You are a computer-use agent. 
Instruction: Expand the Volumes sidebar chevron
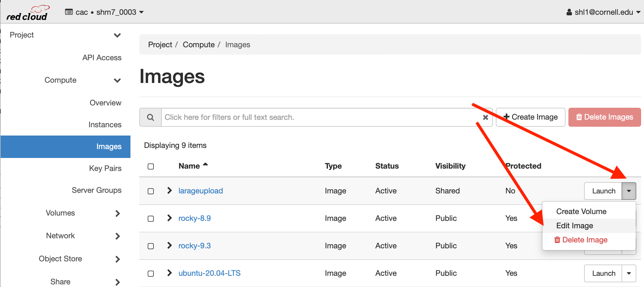117,213
